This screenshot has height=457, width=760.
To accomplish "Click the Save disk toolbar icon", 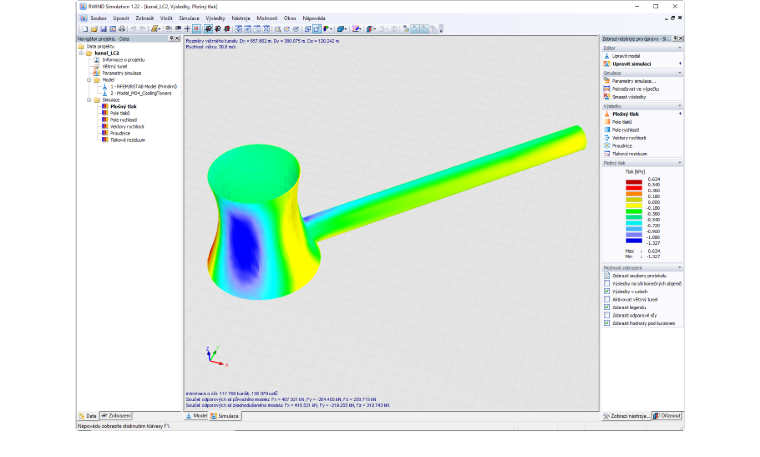I will click(x=103, y=29).
